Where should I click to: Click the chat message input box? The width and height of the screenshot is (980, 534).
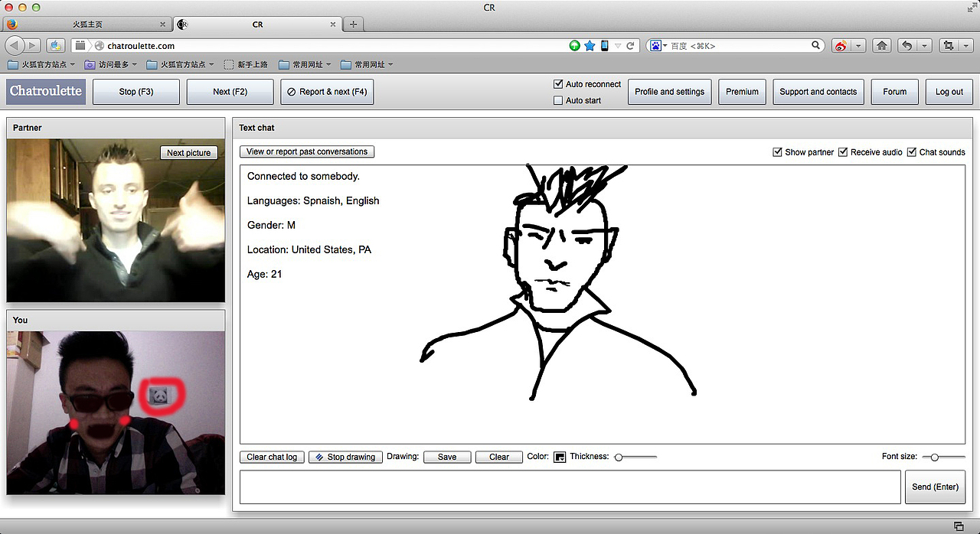(x=570, y=487)
